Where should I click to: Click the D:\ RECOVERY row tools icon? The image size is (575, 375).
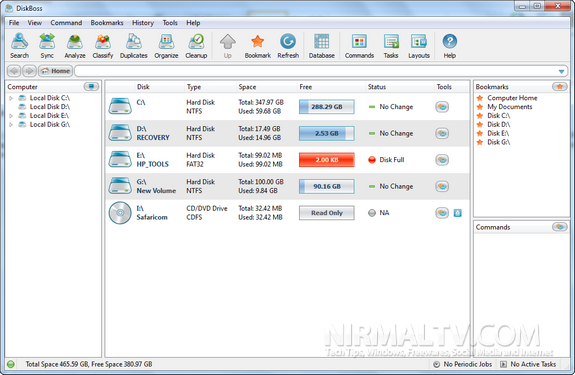(442, 133)
